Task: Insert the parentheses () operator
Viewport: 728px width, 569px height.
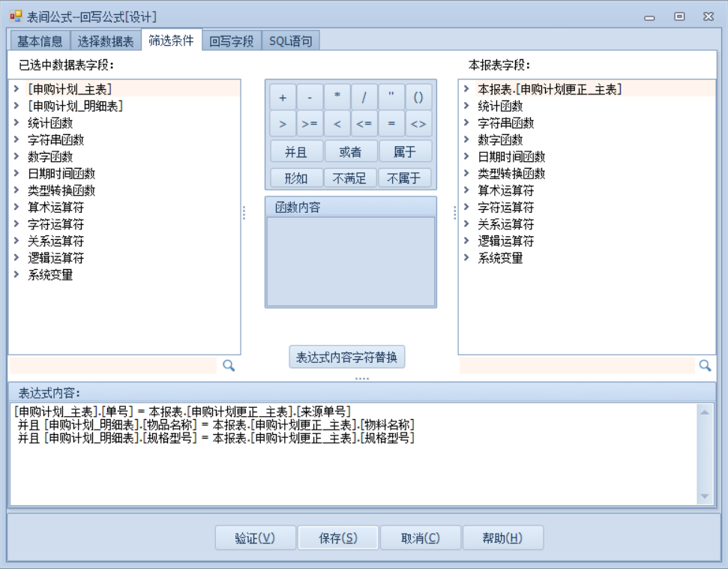Action: tap(418, 97)
